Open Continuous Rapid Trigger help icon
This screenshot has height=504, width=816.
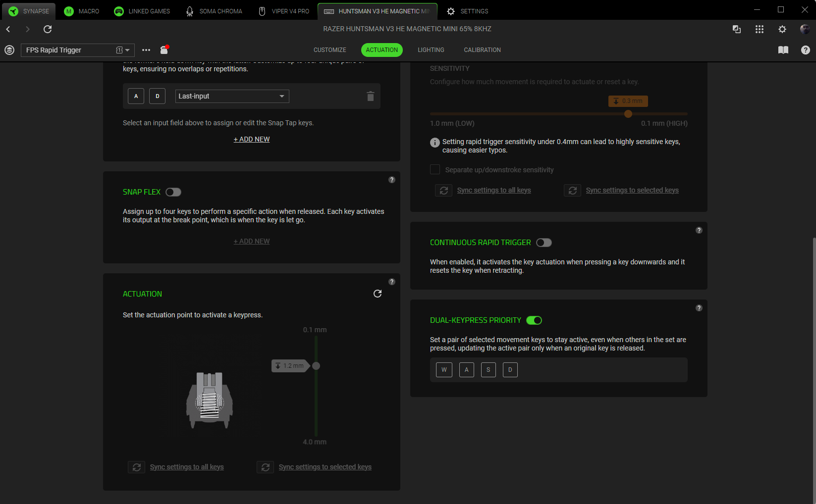coord(699,230)
